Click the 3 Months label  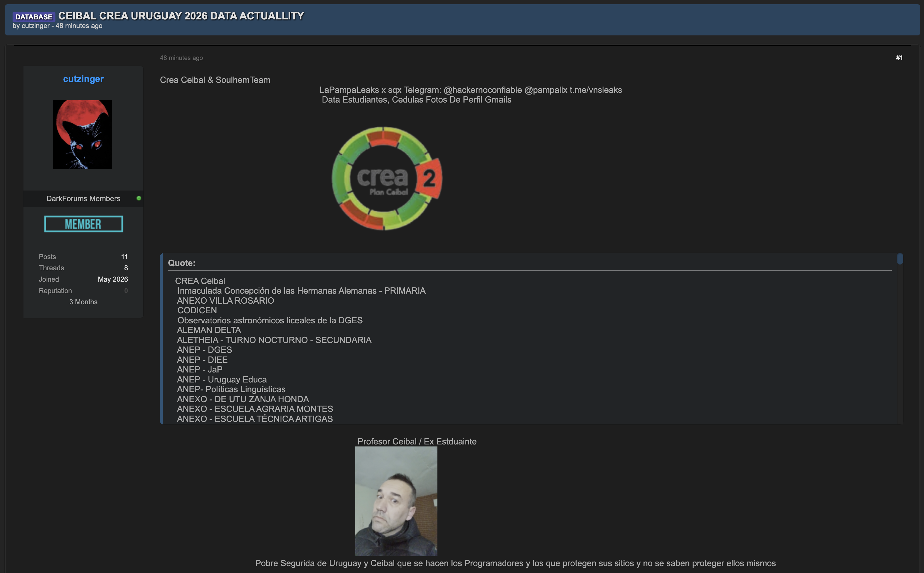click(x=83, y=302)
